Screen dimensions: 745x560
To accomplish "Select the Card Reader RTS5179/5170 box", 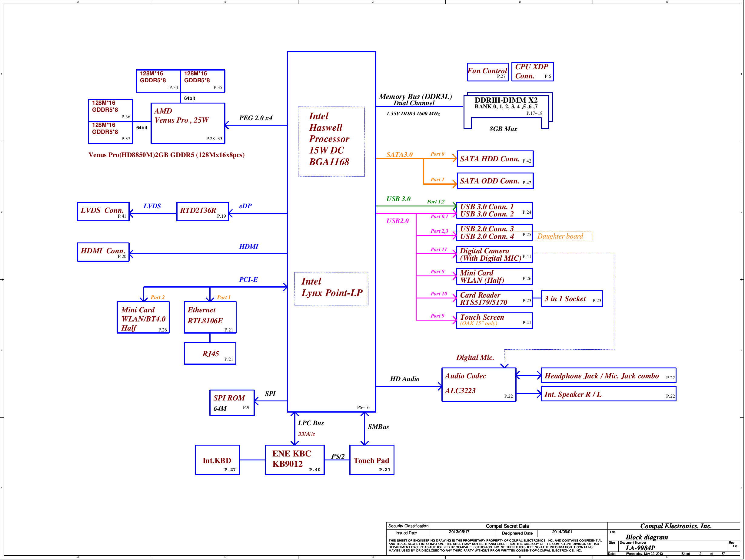I will pyautogui.click(x=494, y=298).
